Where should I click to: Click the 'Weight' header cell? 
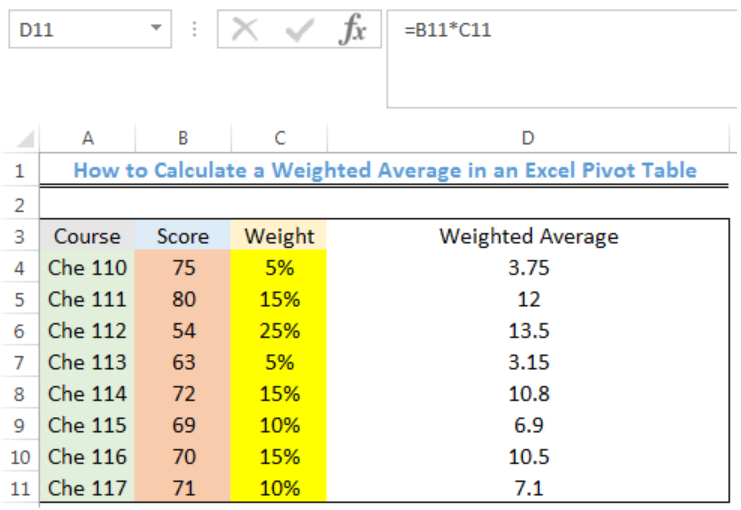coord(279,236)
